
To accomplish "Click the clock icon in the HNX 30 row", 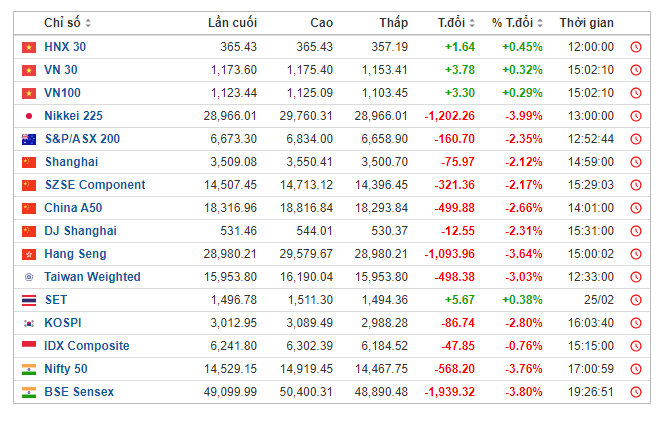I will 636,47.
